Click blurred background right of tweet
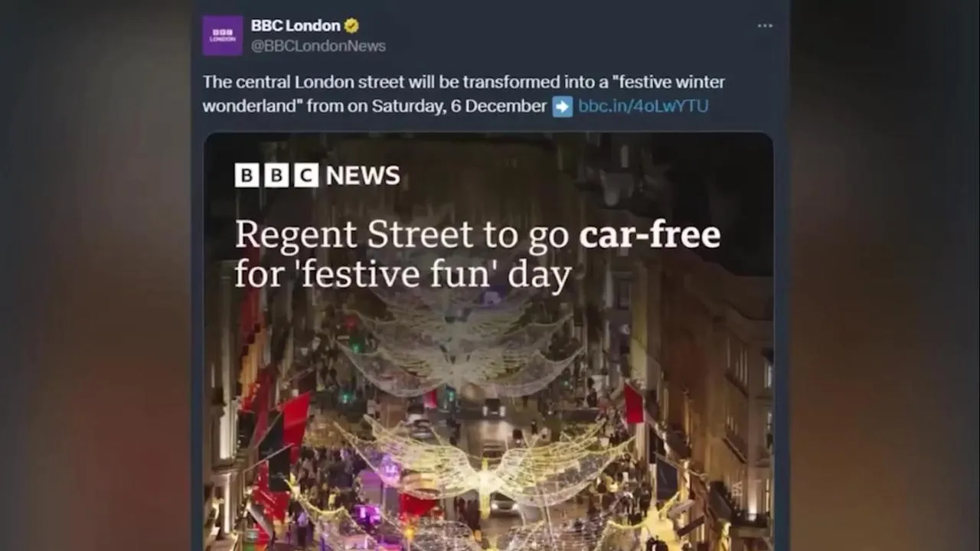 885,275
